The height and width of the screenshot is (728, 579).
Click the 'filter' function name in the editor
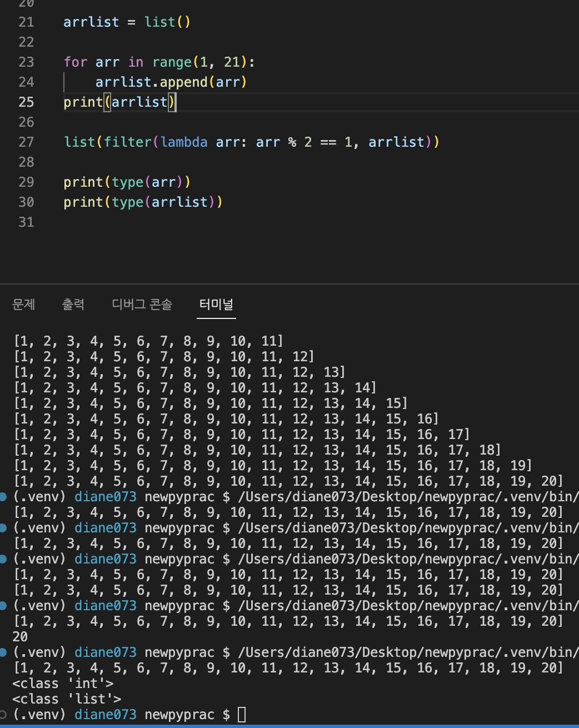128,142
